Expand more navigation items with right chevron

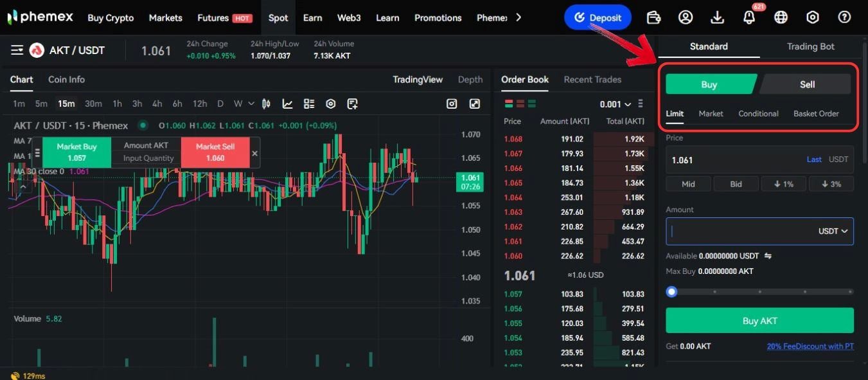[518, 17]
